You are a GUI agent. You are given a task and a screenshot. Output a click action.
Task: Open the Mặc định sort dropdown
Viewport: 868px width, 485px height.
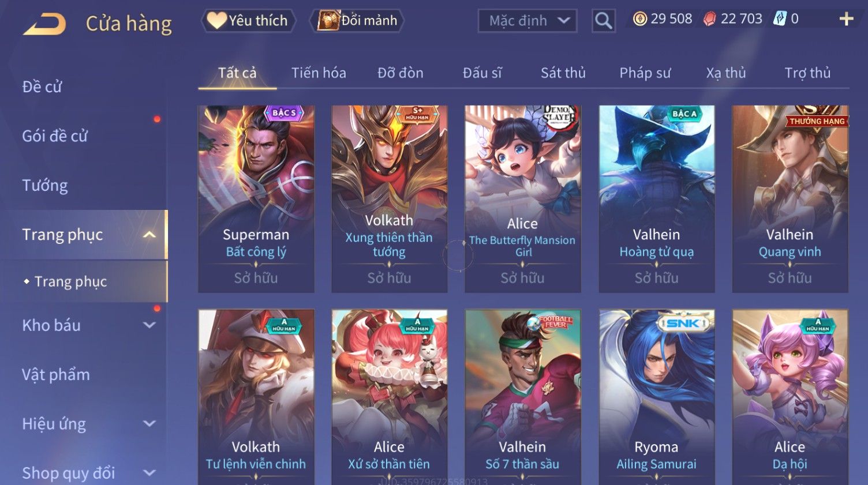pos(527,21)
